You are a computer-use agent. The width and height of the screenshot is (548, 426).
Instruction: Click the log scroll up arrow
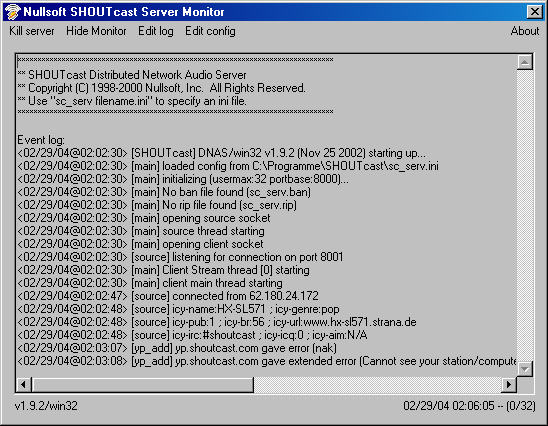click(x=525, y=62)
